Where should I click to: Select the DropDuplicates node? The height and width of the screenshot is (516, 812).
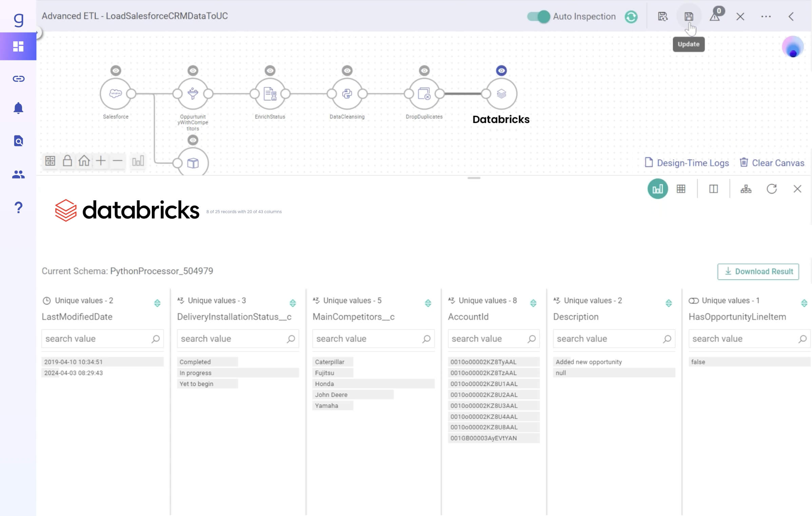click(x=424, y=94)
